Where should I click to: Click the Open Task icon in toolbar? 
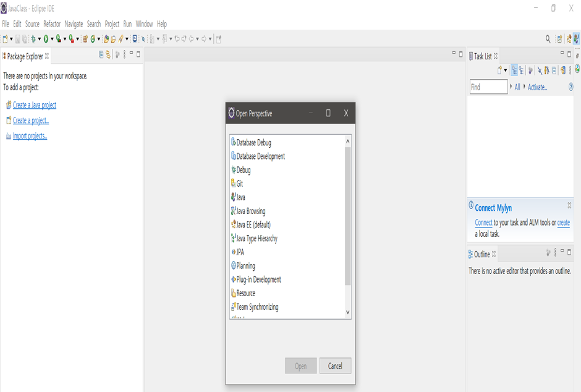click(113, 38)
